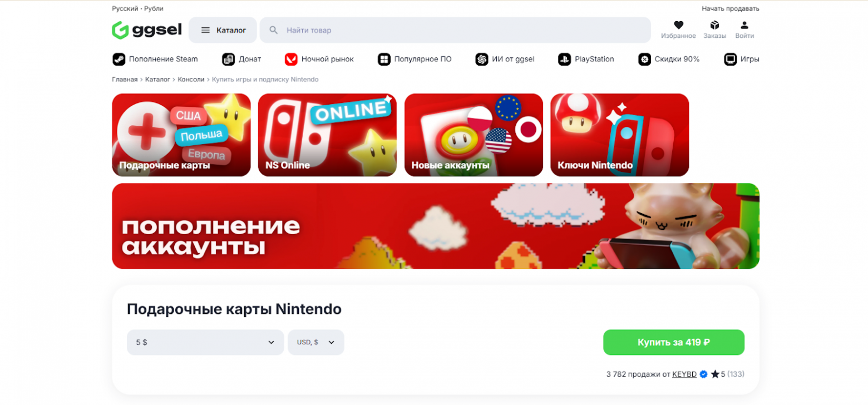Focus the Найти товар search field
This screenshot has width=868, height=405.
click(x=455, y=30)
